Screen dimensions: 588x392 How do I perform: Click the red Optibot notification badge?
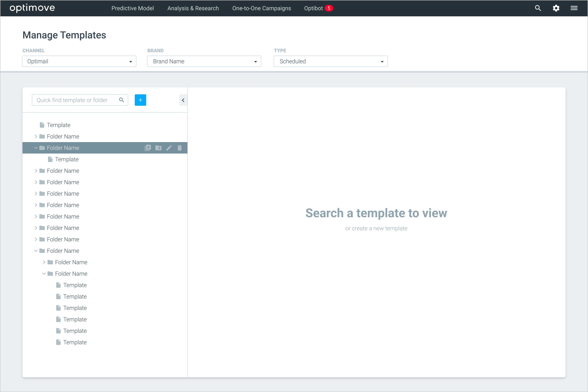[329, 8]
